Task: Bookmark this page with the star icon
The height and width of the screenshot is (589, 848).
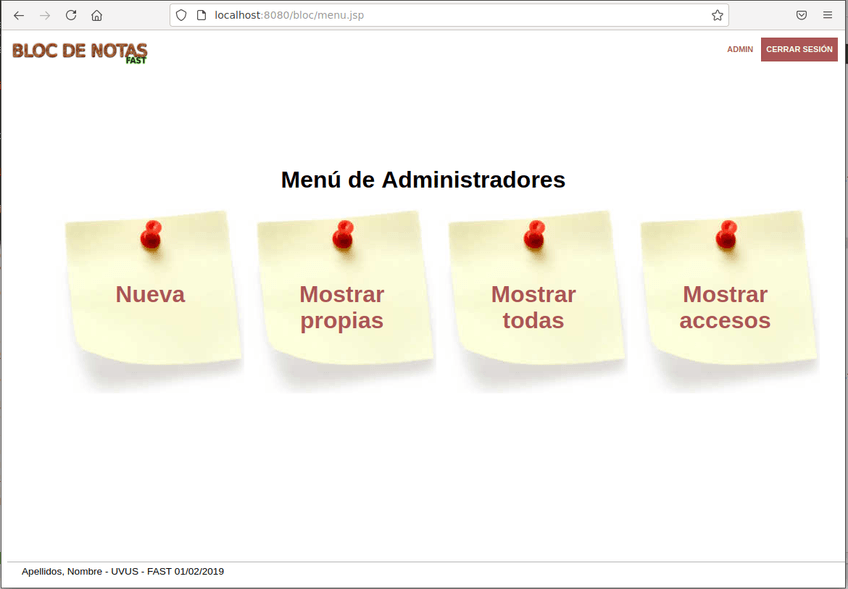Action: tap(717, 15)
